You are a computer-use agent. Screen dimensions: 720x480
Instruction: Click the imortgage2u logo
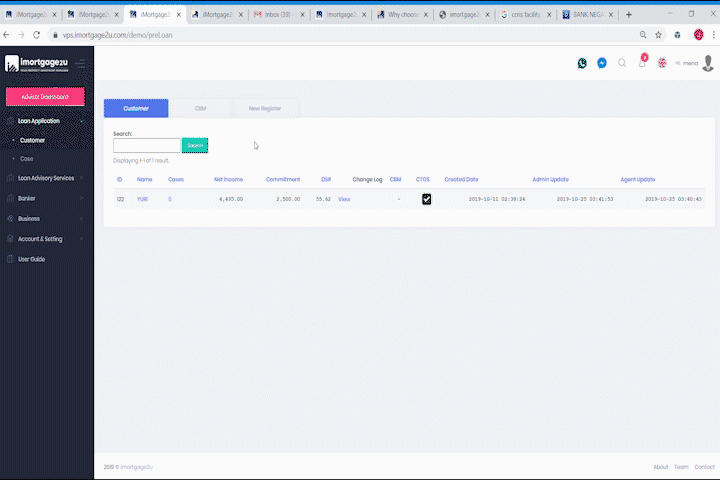[37, 64]
